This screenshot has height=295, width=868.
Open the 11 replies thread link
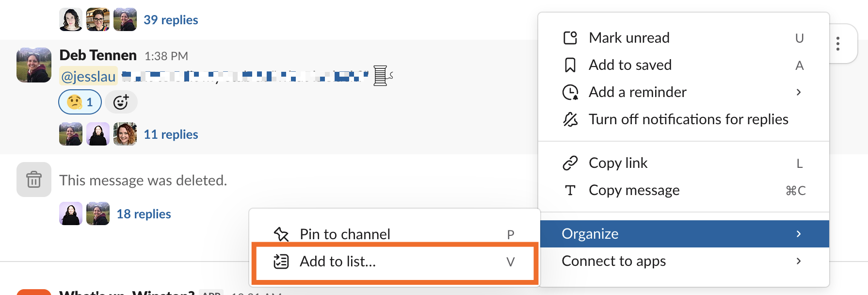pyautogui.click(x=171, y=134)
